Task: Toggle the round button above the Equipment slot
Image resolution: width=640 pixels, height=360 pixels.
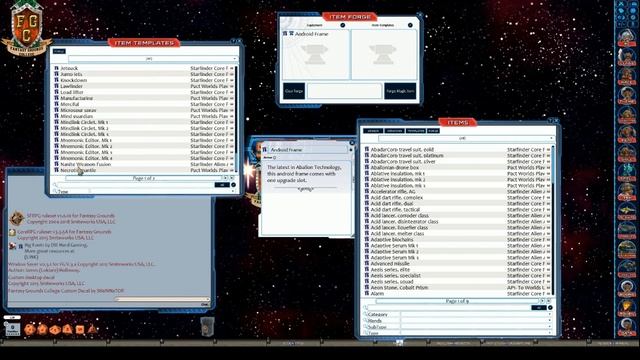Action: pyautogui.click(x=343, y=25)
